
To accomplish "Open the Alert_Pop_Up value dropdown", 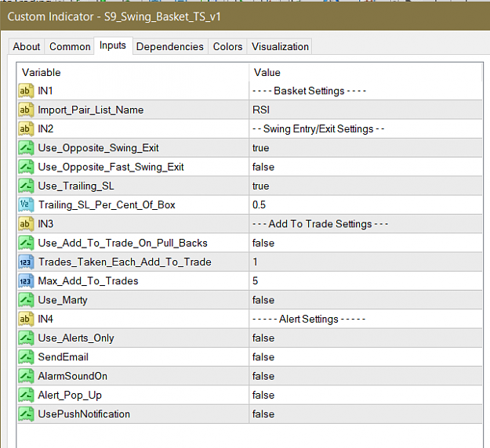I will 365,396.
